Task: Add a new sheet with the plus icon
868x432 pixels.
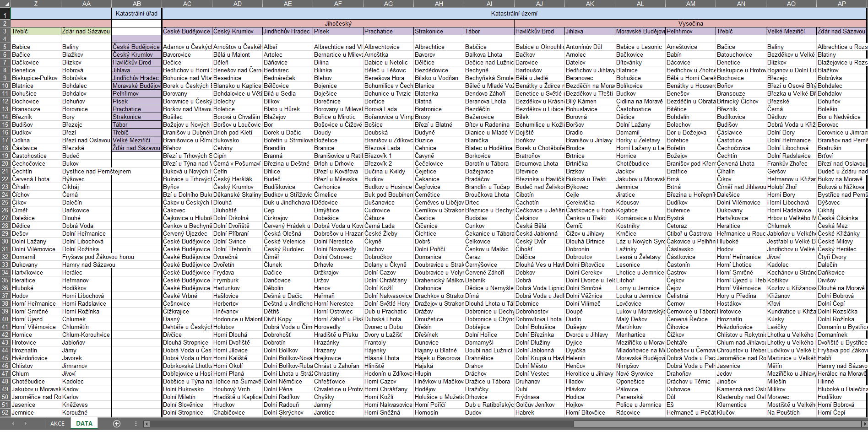Action: click(117, 424)
